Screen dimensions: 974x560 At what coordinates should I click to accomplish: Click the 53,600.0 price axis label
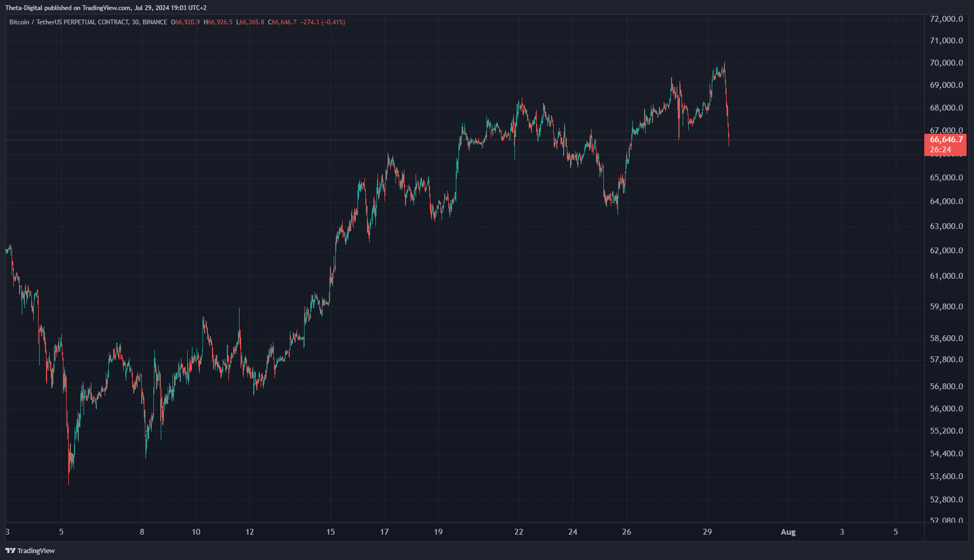[x=947, y=476]
